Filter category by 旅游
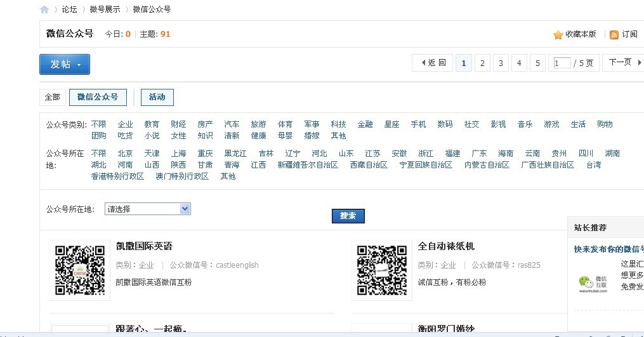 pos(258,124)
